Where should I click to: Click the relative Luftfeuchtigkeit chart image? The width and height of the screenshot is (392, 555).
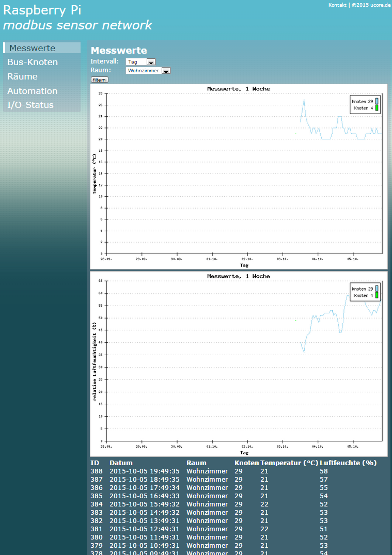coord(239,364)
